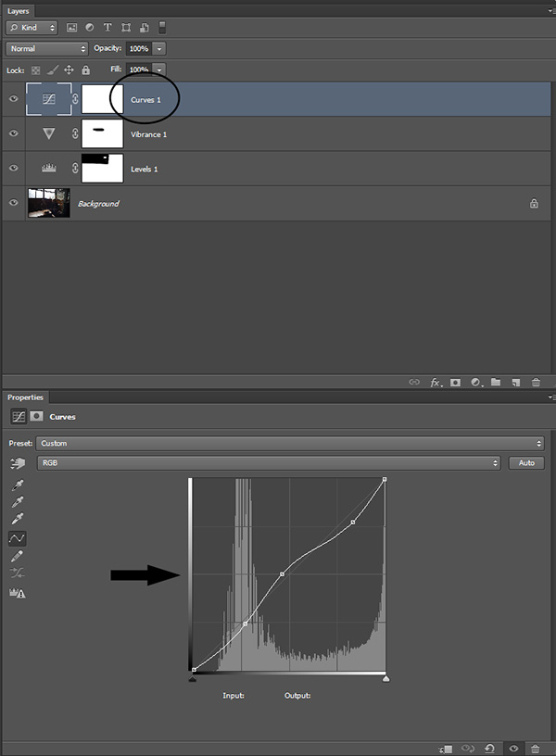This screenshot has width=556, height=756.
Task: Open the Normal blend mode dropdown
Action: pos(46,49)
